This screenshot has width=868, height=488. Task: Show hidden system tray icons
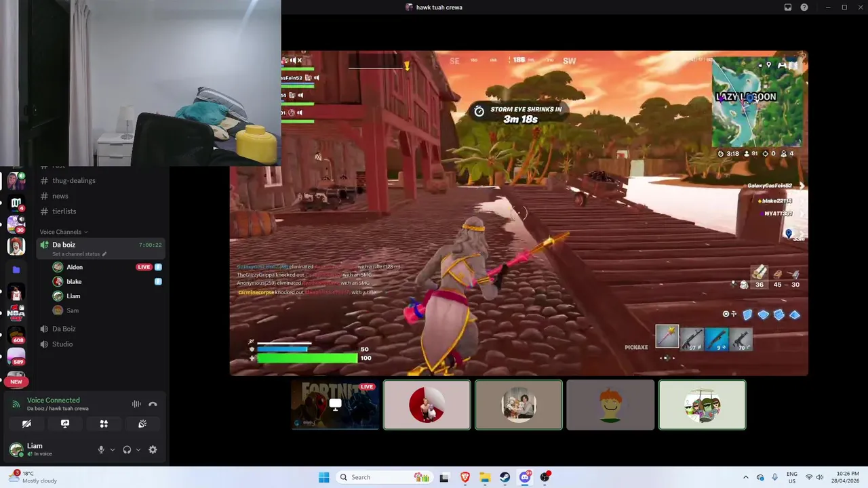coord(746,477)
